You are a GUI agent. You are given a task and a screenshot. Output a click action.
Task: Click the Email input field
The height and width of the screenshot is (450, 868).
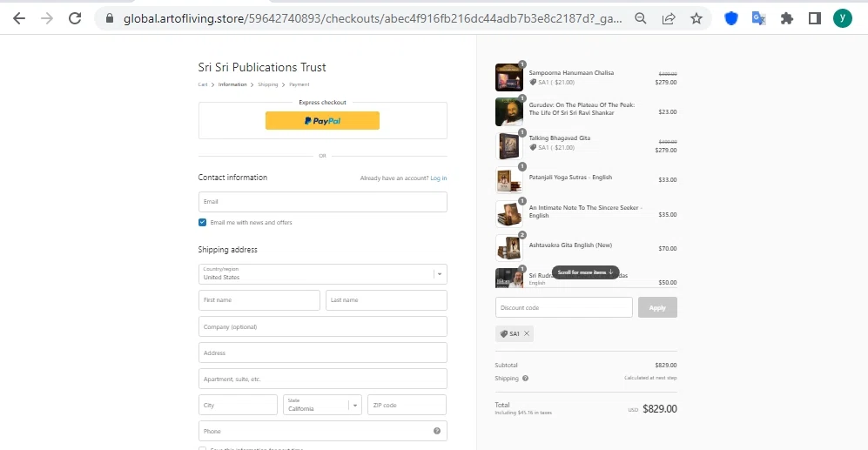click(323, 202)
